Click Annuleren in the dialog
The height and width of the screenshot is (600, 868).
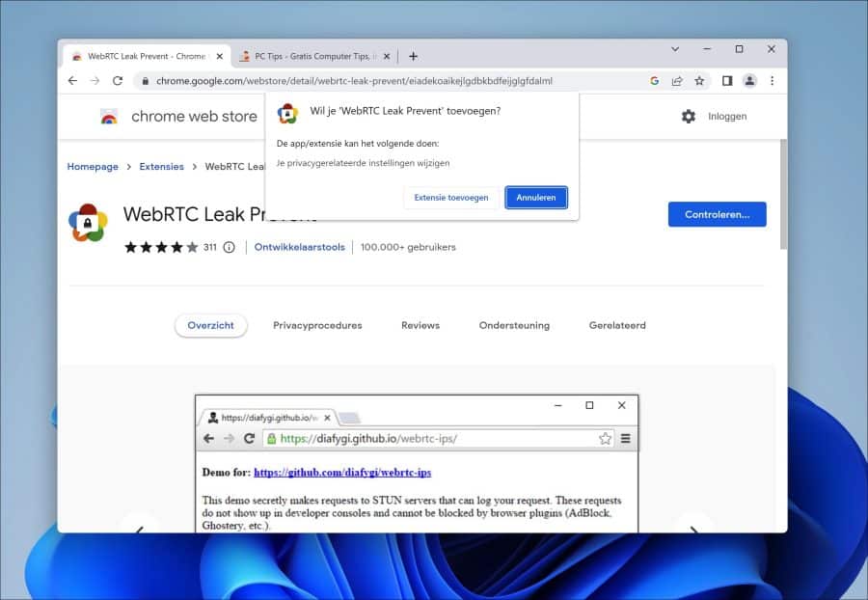coord(536,198)
